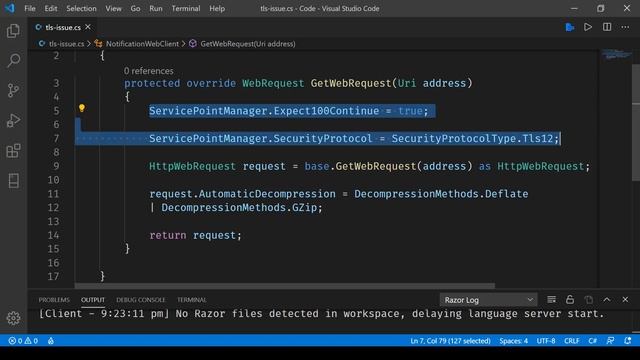The width and height of the screenshot is (640, 360).
Task: Click the editor horizontal scrollbar
Action: point(284,286)
